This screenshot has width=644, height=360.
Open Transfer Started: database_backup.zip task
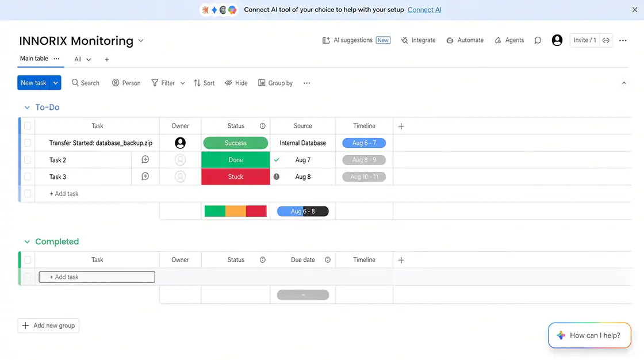(x=101, y=143)
